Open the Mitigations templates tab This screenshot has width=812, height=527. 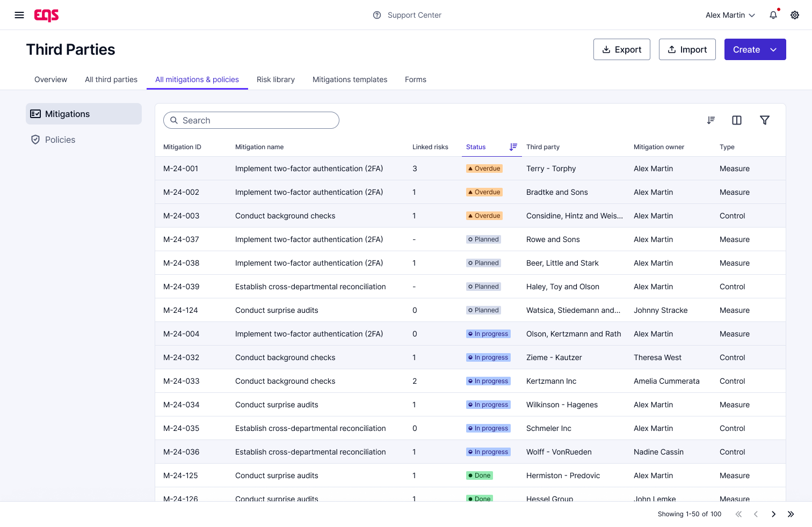point(350,79)
